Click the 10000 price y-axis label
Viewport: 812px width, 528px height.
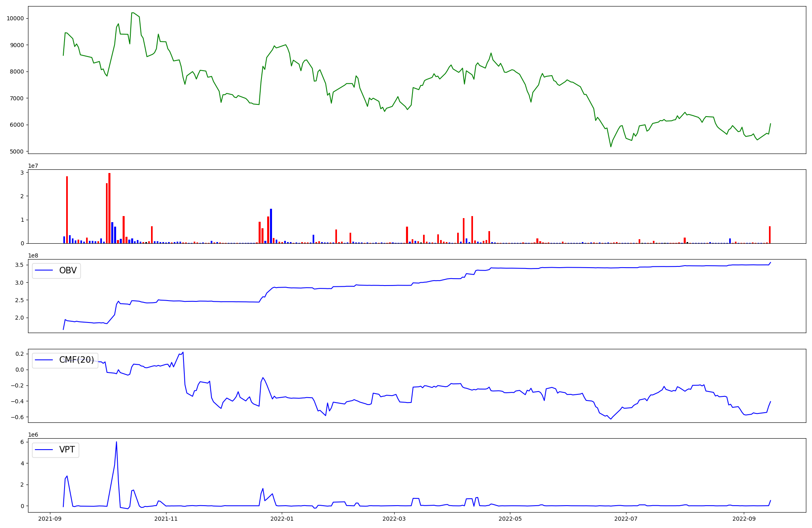pyautogui.click(x=15, y=19)
